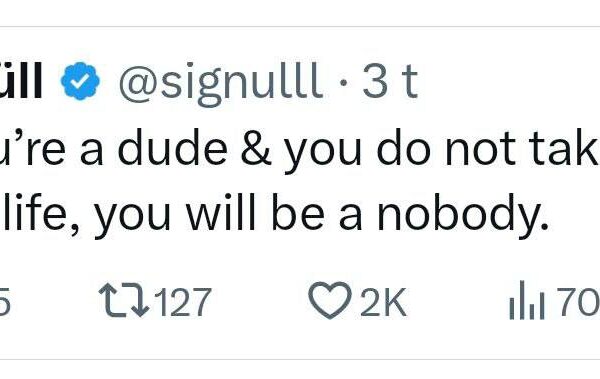Open the tweet via the '3 t' timestamp
This screenshot has width=600, height=379.
click(x=390, y=81)
